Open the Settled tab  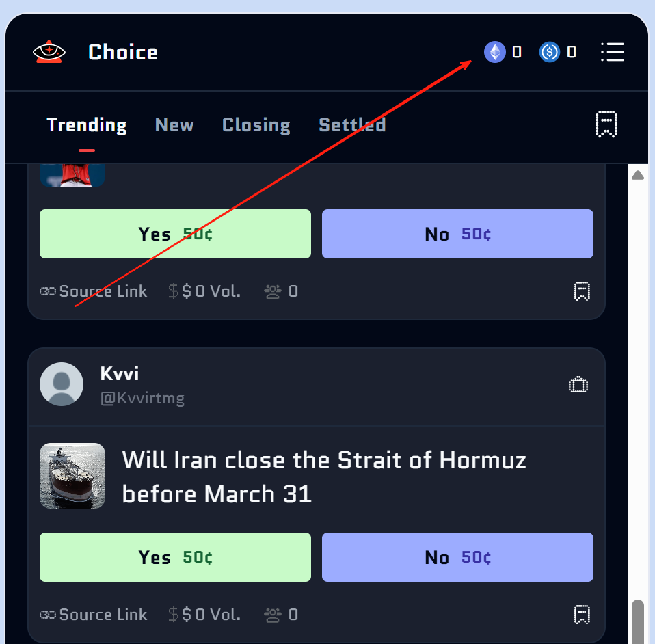pyautogui.click(x=352, y=125)
